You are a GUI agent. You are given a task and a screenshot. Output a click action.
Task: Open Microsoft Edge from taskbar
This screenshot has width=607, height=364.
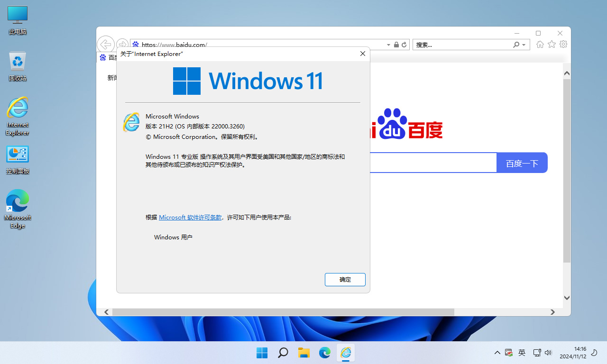pyautogui.click(x=325, y=353)
